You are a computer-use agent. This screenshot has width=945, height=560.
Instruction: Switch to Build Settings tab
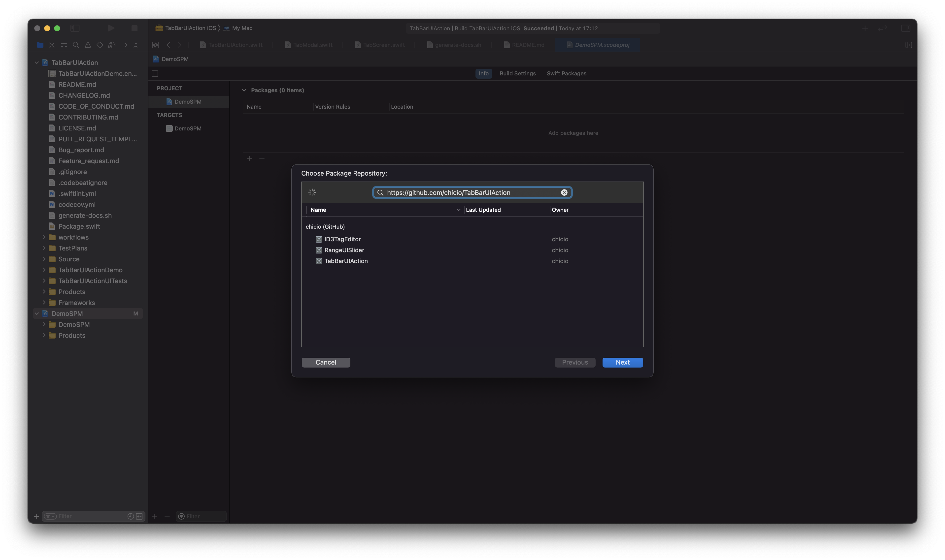517,74
